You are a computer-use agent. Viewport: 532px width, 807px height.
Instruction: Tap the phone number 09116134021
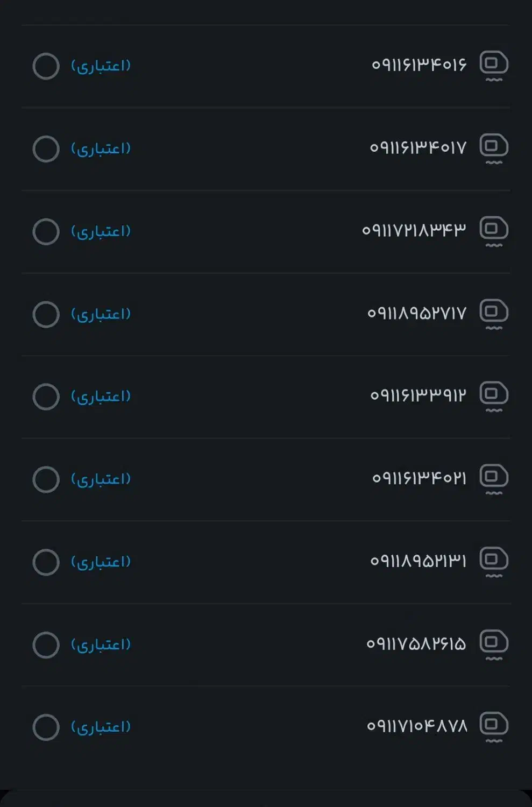pyautogui.click(x=419, y=478)
